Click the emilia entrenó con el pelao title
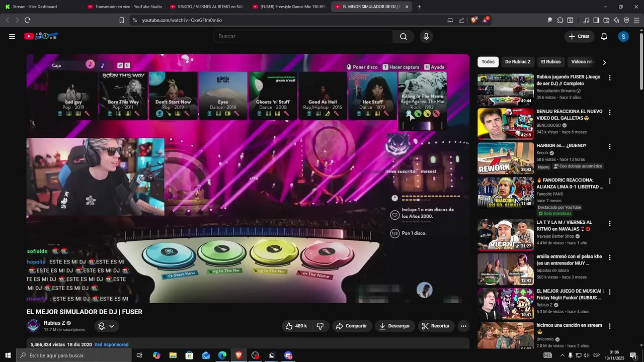Viewport: 644px width, 362px height. pos(569,259)
